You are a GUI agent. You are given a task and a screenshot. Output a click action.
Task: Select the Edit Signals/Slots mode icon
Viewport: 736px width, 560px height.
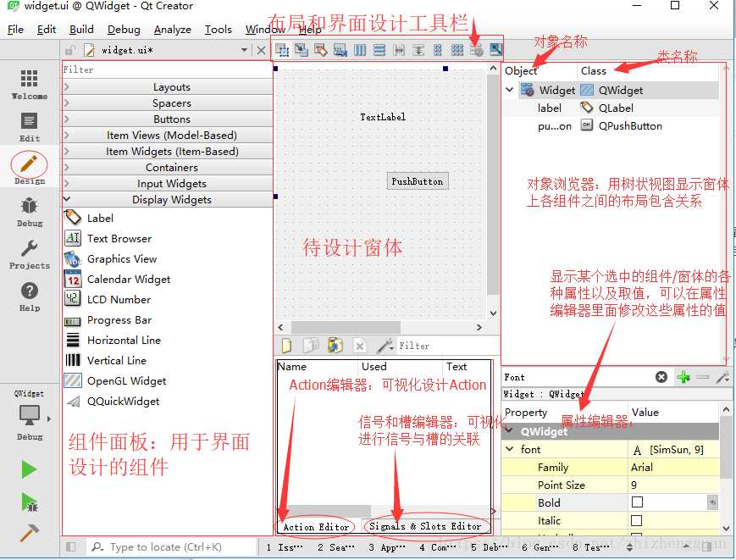pos(302,50)
